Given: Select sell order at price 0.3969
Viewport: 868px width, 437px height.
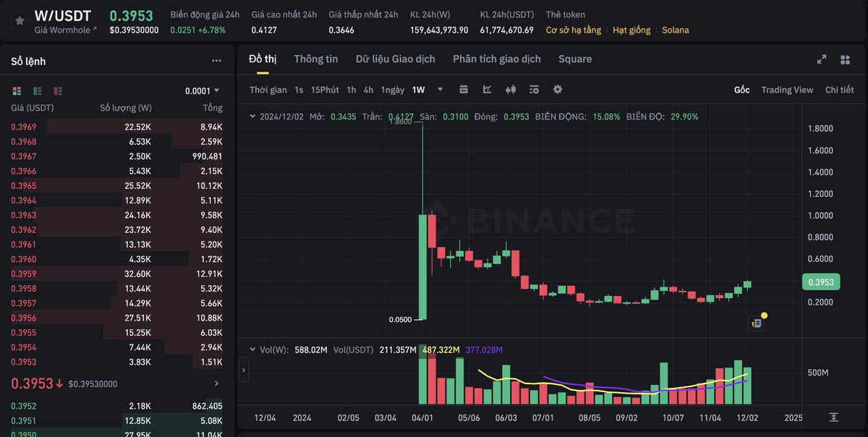Looking at the screenshot, I should 117,127.
